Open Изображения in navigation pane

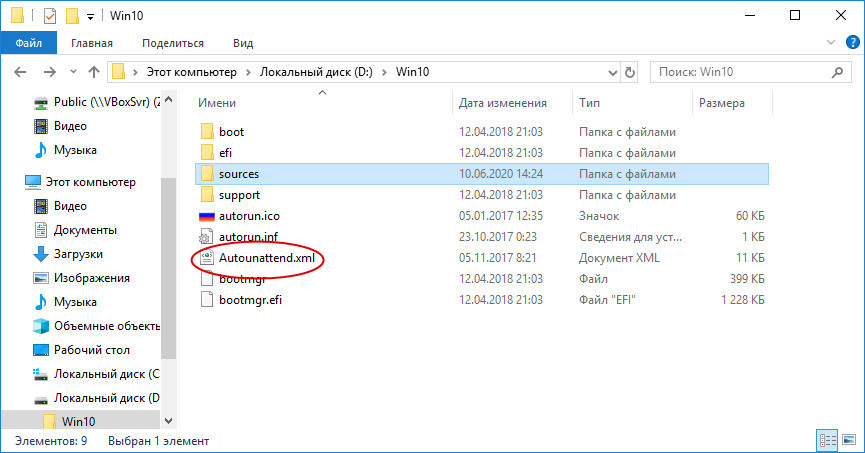[82, 278]
